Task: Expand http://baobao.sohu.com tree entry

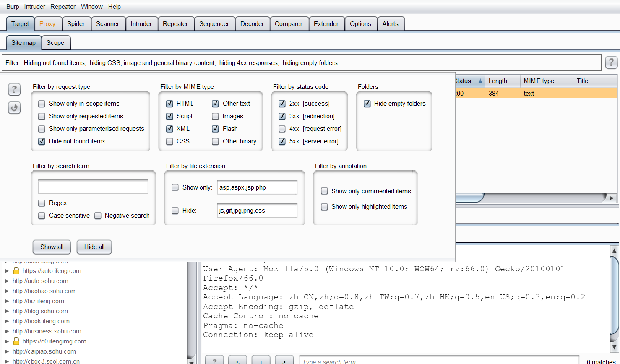Action: tap(7, 291)
